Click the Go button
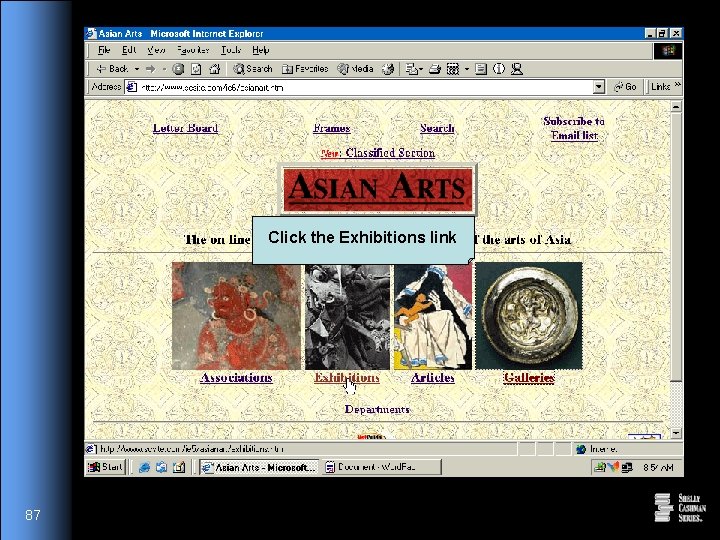The width and height of the screenshot is (720, 540). coord(626,87)
